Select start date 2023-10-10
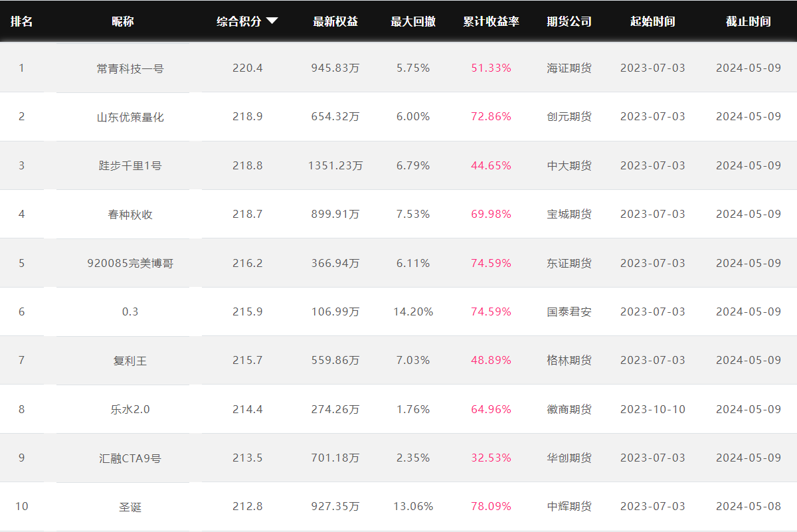This screenshot has width=797, height=532. click(x=653, y=409)
